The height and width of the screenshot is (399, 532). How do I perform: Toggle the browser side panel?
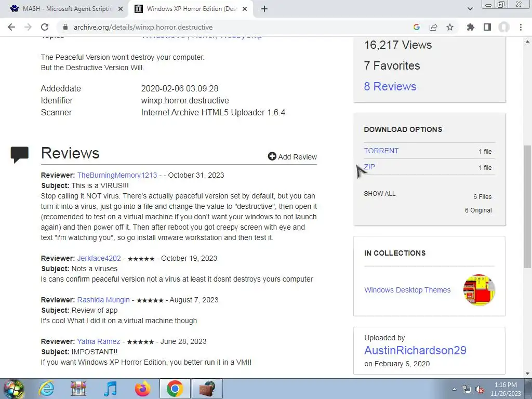(x=487, y=27)
